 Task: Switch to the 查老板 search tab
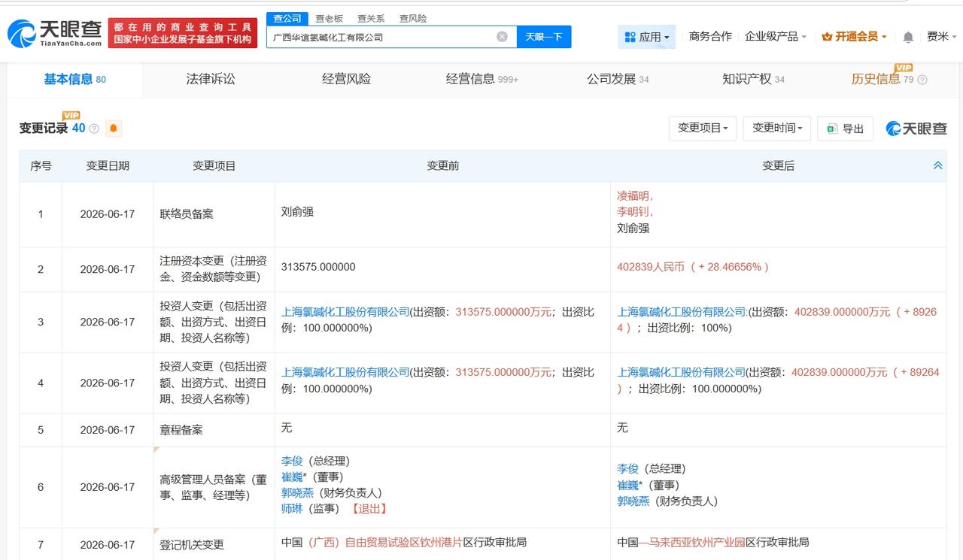329,18
